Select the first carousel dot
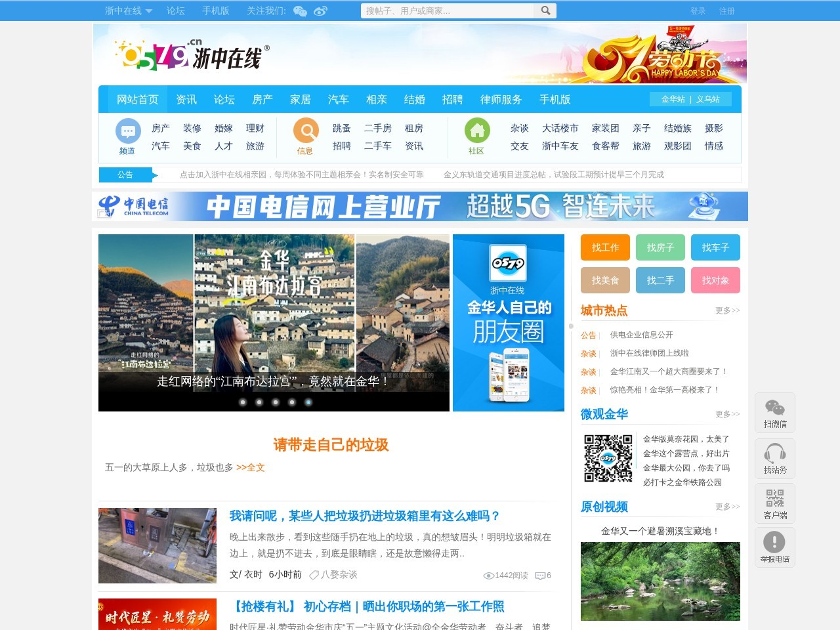This screenshot has width=840, height=630. click(243, 402)
